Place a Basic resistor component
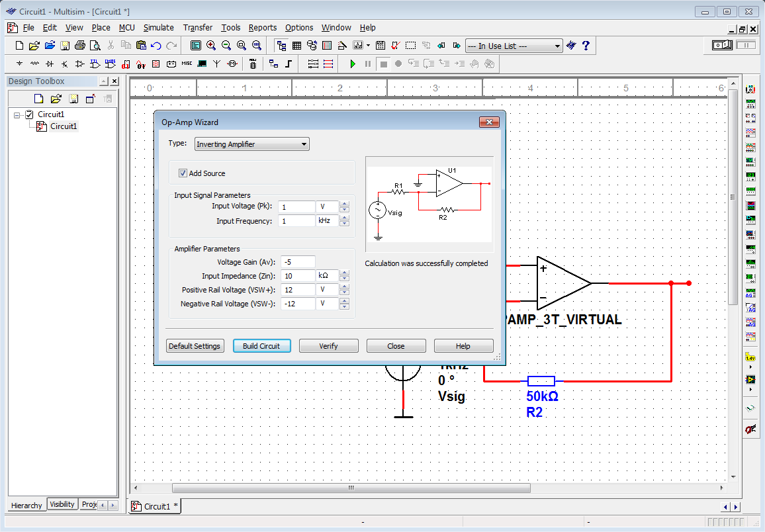 pyautogui.click(x=34, y=64)
